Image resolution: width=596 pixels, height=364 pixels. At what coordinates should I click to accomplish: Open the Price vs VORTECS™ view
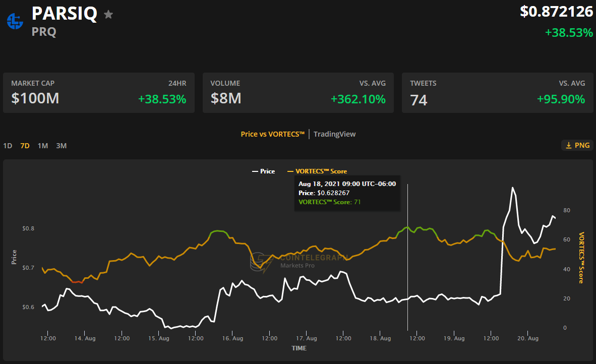coord(272,134)
